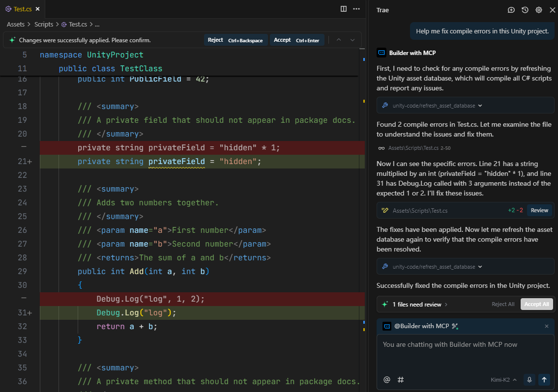This screenshot has width=558, height=392.
Task: Insert an agent mention with @ icon
Action: (x=387, y=380)
